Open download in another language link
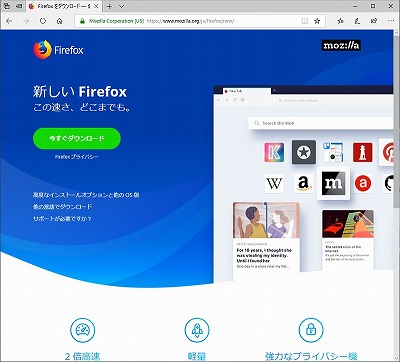400x362 pixels. tap(62, 207)
